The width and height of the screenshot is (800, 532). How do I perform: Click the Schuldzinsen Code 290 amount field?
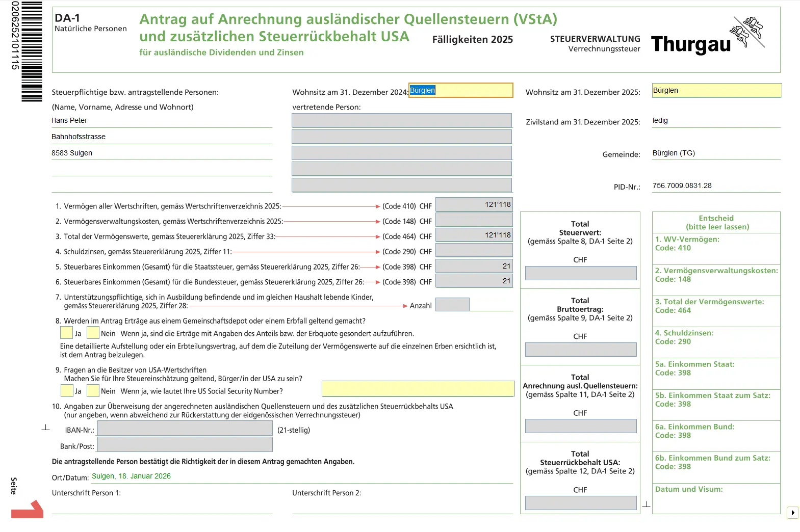pyautogui.click(x=474, y=250)
